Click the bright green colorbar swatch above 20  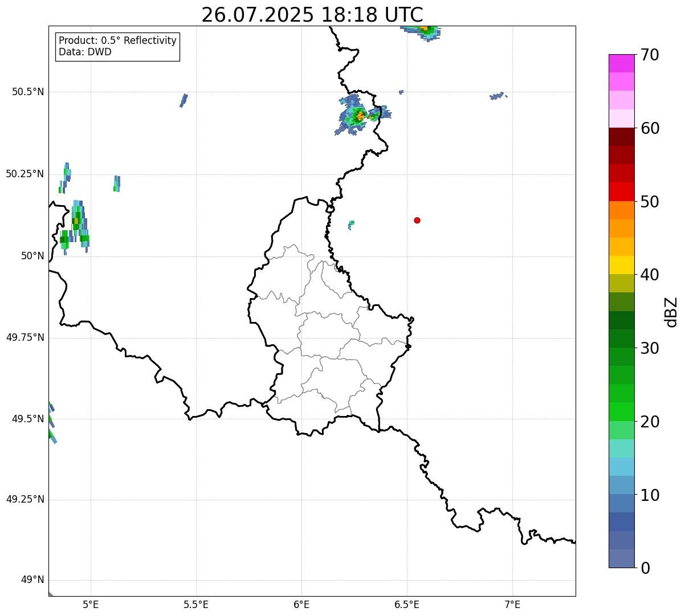coord(621,411)
